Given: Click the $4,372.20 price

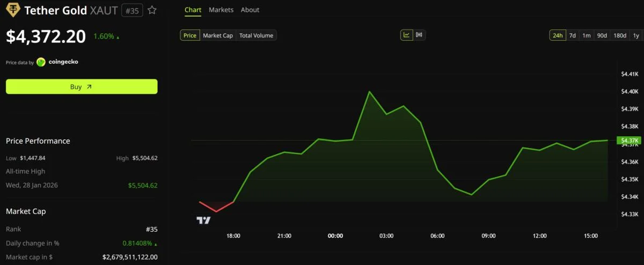Looking at the screenshot, I should [46, 36].
